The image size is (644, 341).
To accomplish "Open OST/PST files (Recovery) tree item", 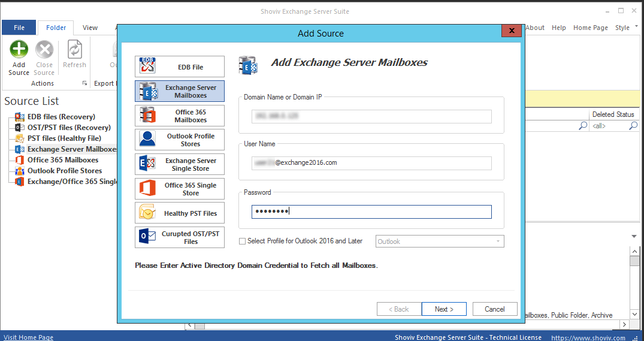I will [69, 128].
